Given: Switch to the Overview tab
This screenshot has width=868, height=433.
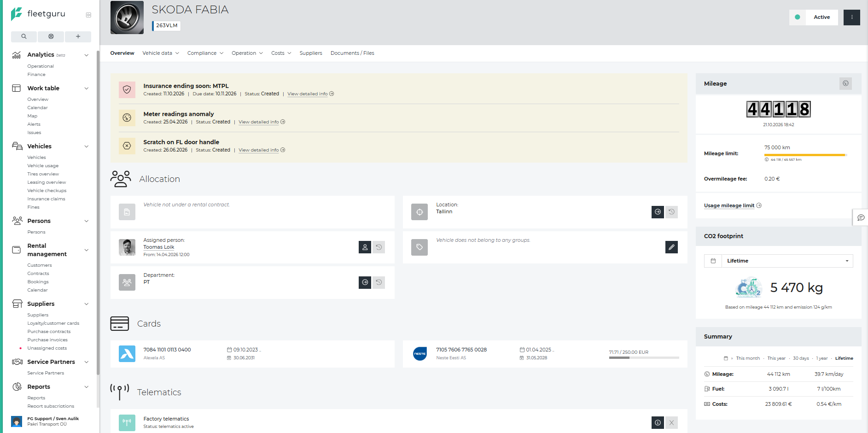Looking at the screenshot, I should pyautogui.click(x=122, y=53).
